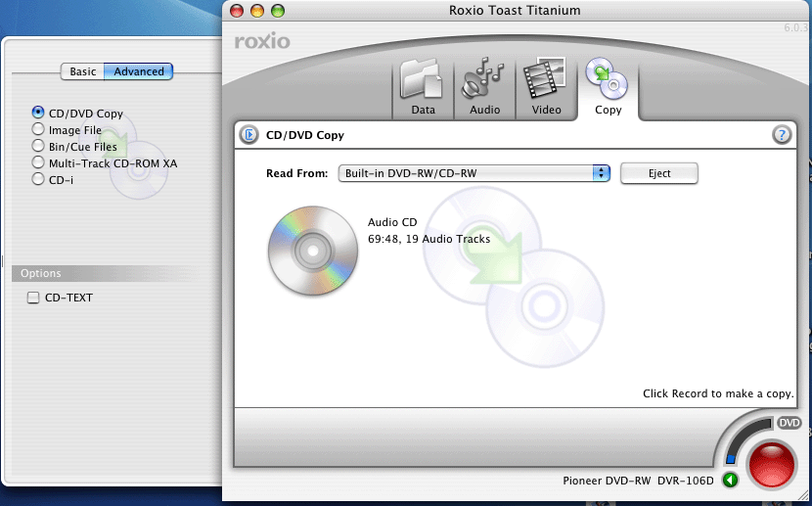This screenshot has height=506, width=812.
Task: Click the 'Read From:' label
Action: [296, 173]
